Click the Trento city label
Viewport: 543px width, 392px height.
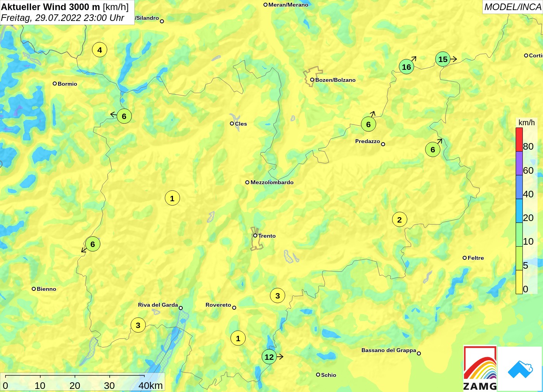pyautogui.click(x=267, y=236)
